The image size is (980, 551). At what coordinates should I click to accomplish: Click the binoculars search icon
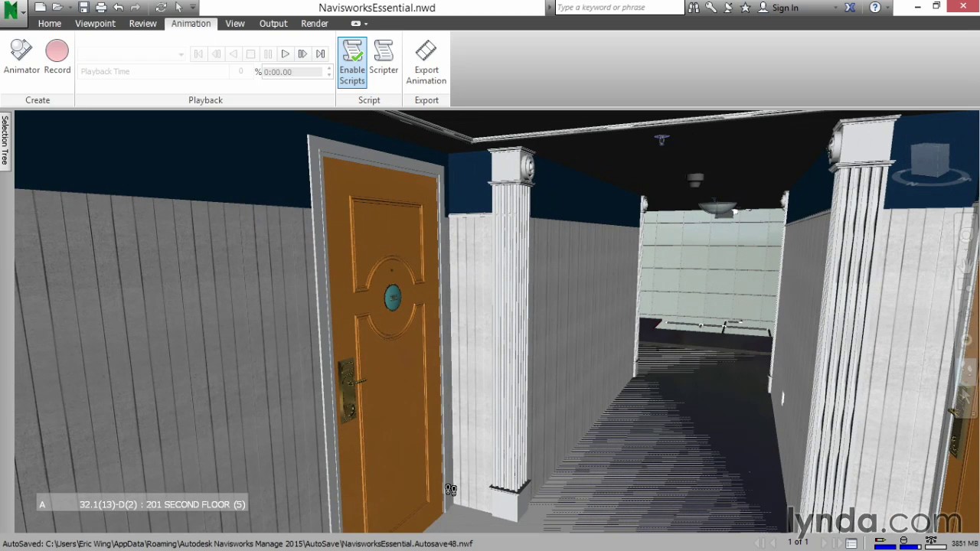tap(694, 8)
